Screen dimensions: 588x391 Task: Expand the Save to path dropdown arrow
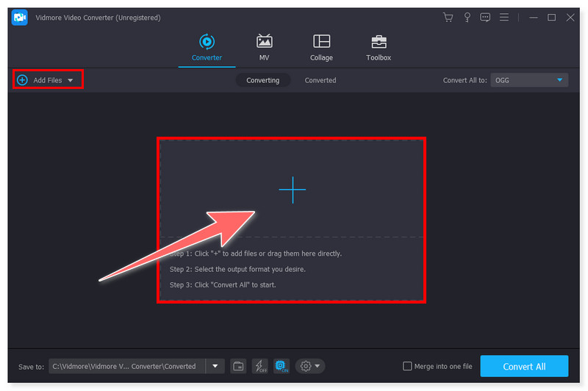pyautogui.click(x=215, y=366)
